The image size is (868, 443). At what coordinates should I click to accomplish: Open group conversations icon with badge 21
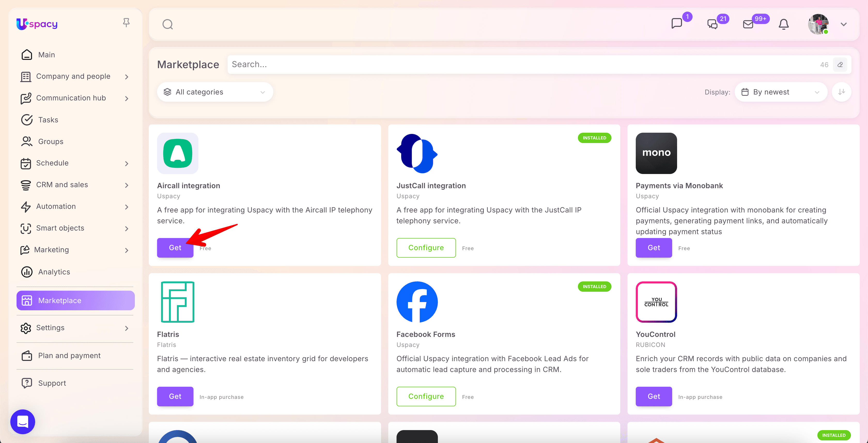click(x=712, y=24)
